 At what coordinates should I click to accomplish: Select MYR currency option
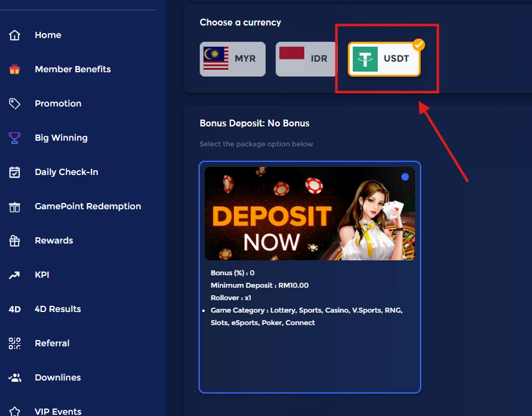point(233,59)
